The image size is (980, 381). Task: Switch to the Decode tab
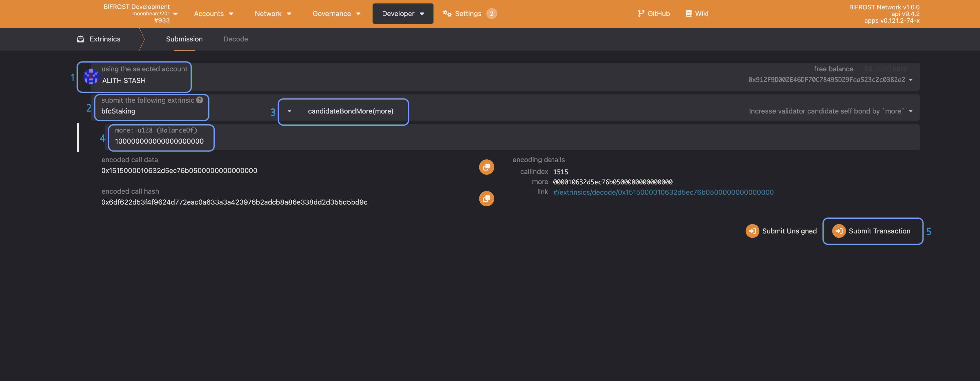(235, 39)
